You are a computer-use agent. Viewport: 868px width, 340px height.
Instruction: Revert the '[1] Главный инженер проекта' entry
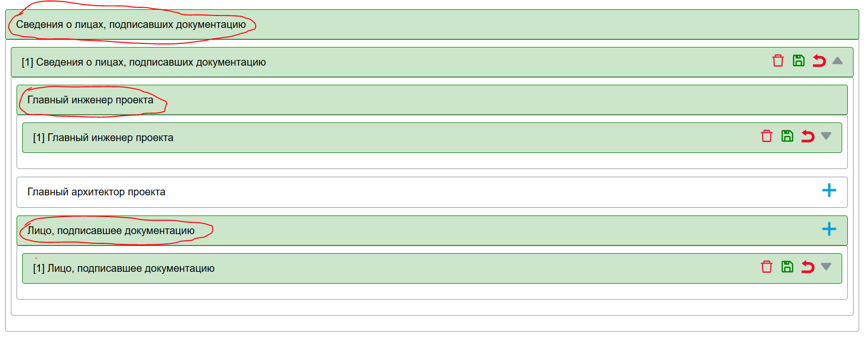pyautogui.click(x=808, y=136)
